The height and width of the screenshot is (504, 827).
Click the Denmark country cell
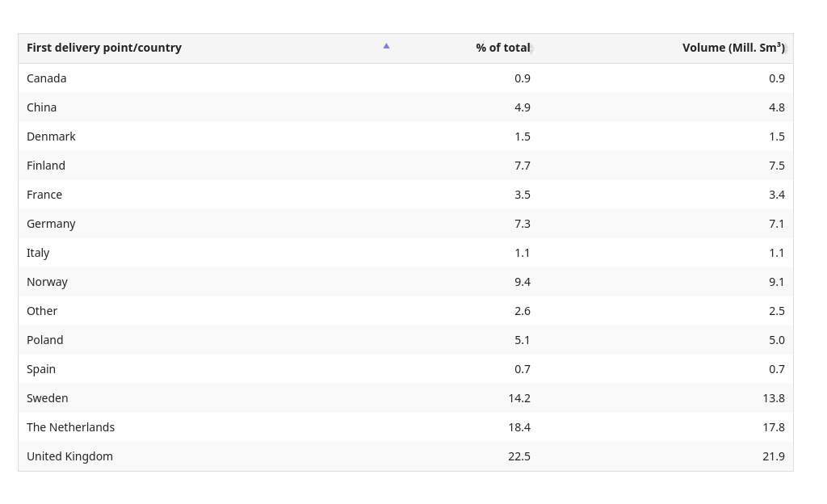click(x=51, y=136)
